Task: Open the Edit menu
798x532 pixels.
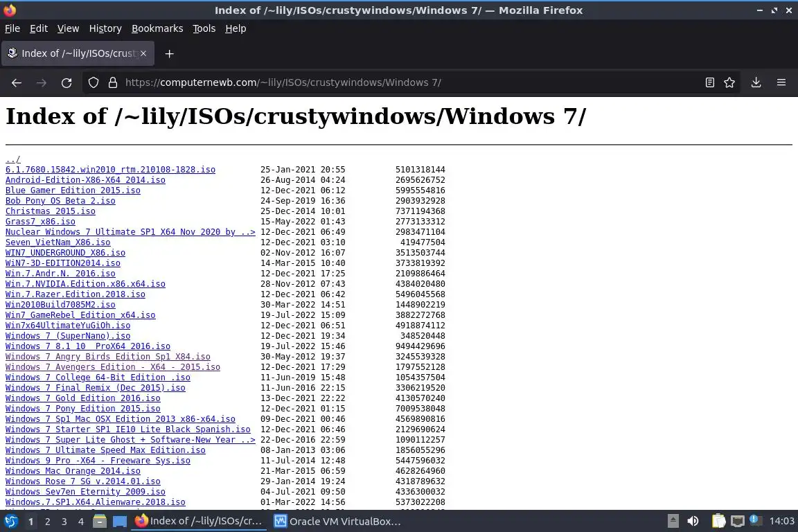Action: tap(39, 28)
